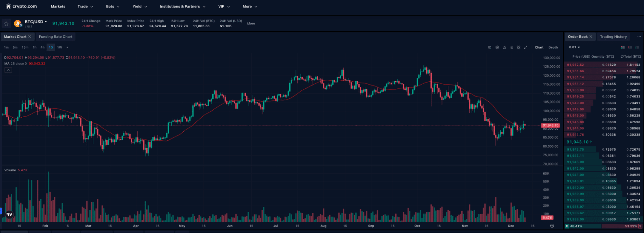Viewport: 644px width, 233px height.
Task: Show only buy orders in order book
Action: (x=637, y=47)
